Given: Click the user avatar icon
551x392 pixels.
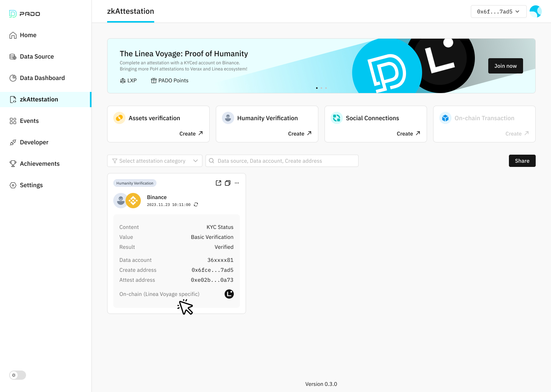Looking at the screenshot, I should 536,11.
